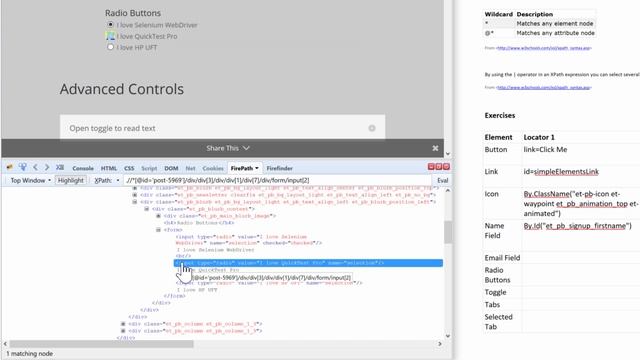This screenshot has height=360, width=640.
Task: Expand the et_pb_main_blurb_image div node
Action: 158,216
